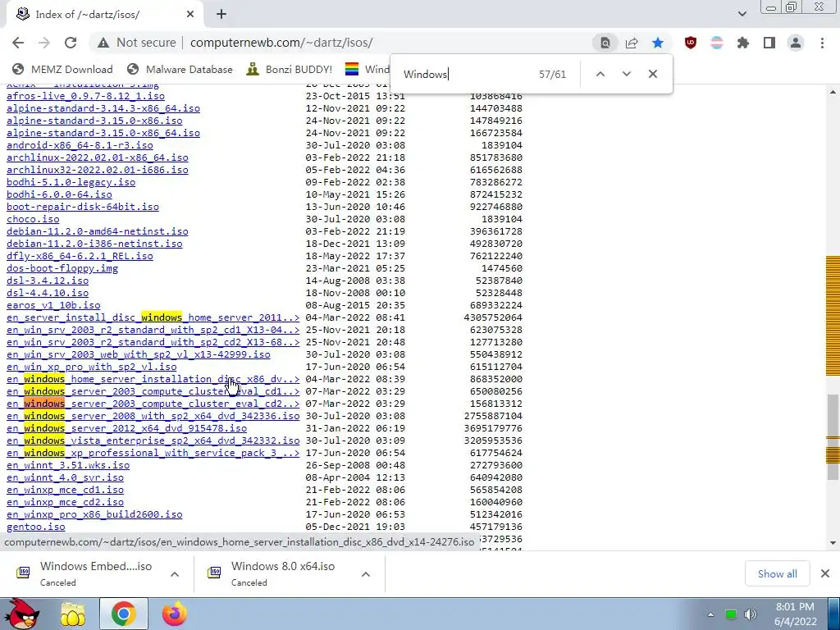
Task: Open a new tab with the plus button
Action: click(221, 15)
